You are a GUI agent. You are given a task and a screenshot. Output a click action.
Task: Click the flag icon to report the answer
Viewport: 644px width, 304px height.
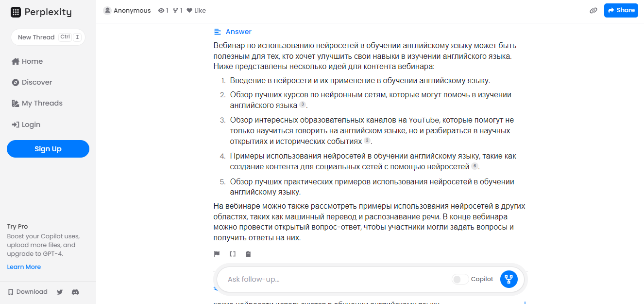tap(217, 253)
